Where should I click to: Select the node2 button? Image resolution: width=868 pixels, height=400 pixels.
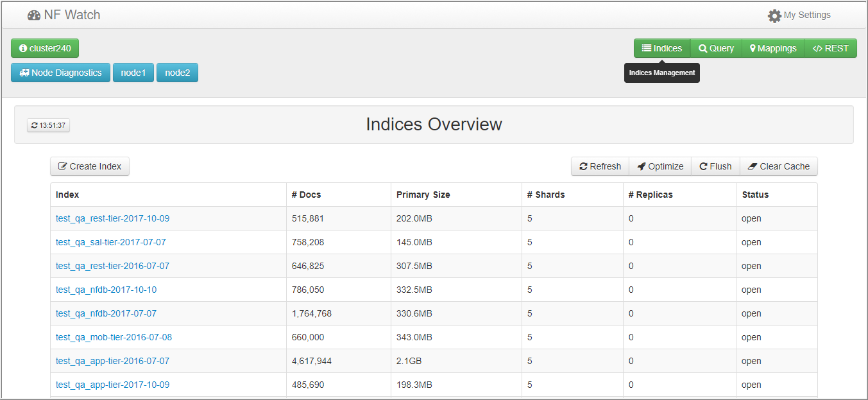click(x=177, y=73)
